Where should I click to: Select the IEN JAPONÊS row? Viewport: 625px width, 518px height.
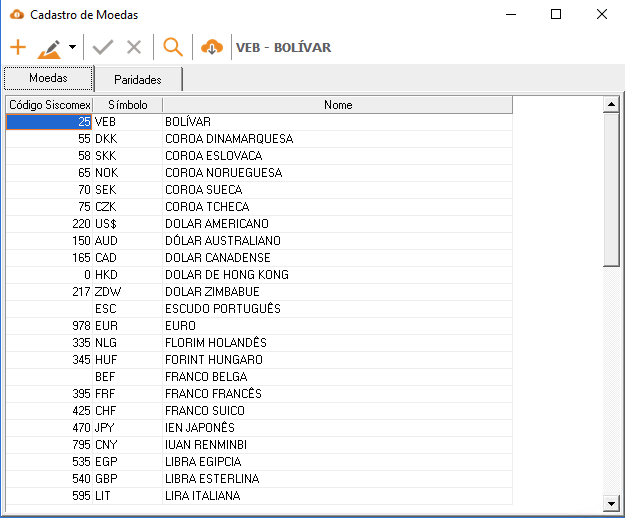coord(259,428)
